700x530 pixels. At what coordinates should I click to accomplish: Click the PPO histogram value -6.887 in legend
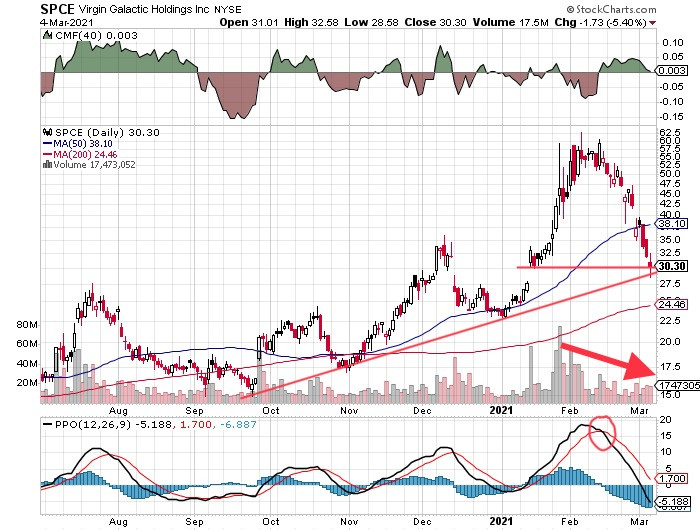click(238, 424)
